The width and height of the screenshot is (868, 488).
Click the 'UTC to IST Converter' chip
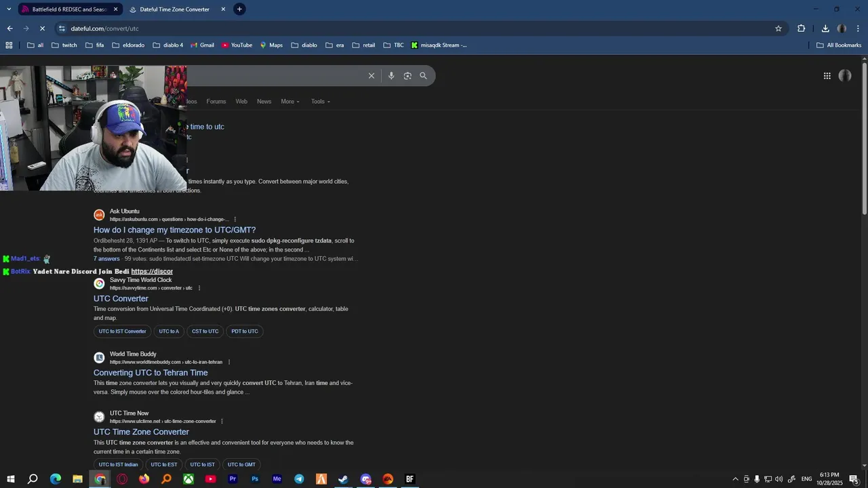coord(122,331)
